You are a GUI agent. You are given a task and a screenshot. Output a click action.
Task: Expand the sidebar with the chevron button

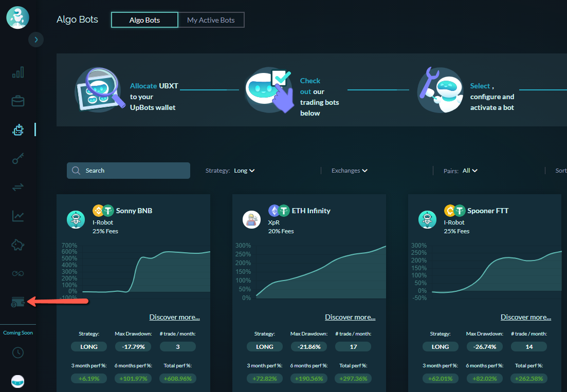36,40
